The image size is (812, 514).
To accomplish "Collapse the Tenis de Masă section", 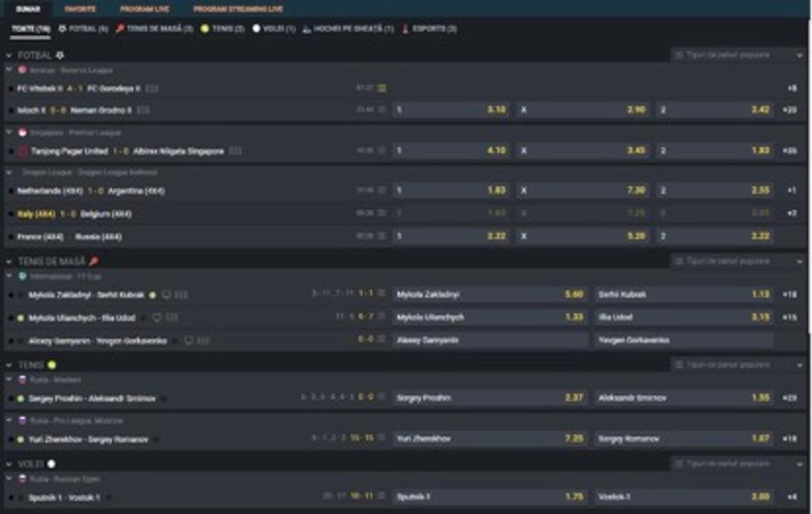I will tap(9, 262).
